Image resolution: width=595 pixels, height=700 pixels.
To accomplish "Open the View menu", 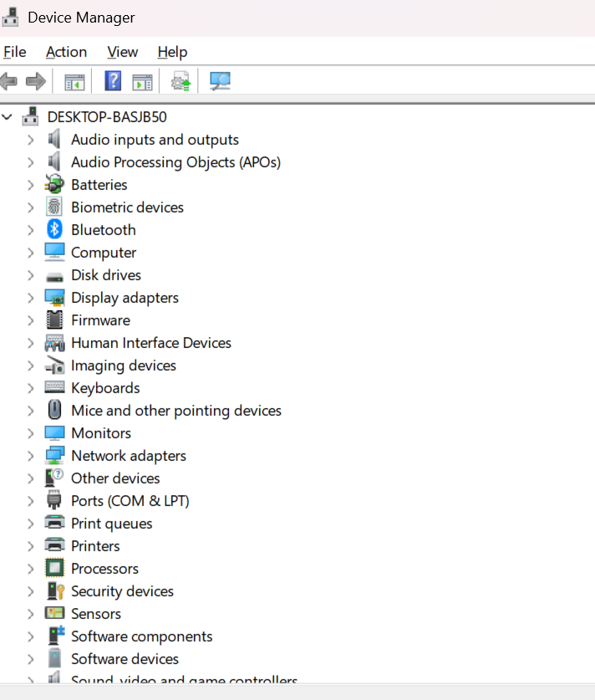I will [123, 52].
